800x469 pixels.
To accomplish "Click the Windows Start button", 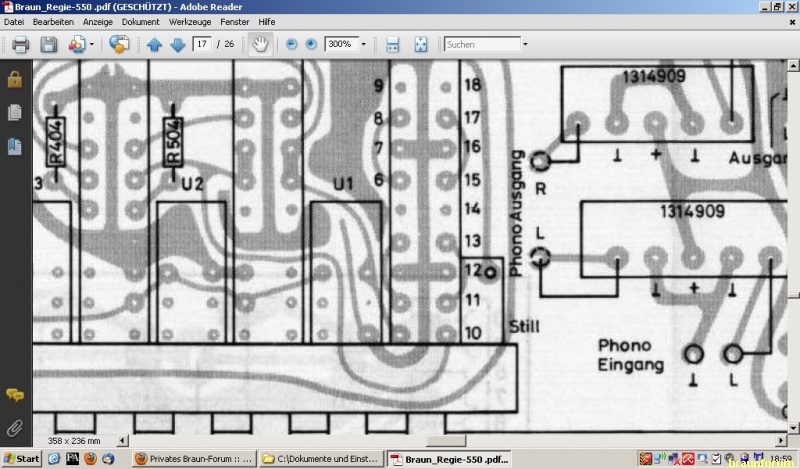I will [21, 458].
